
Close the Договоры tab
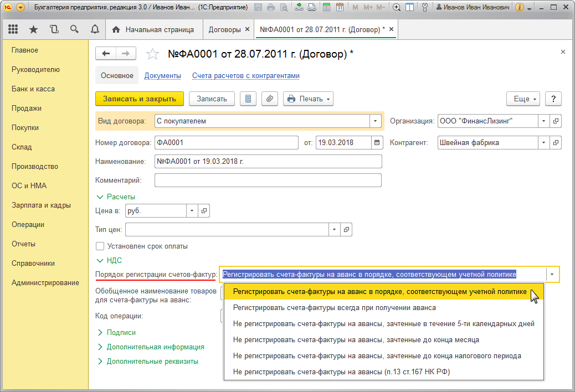[247, 29]
